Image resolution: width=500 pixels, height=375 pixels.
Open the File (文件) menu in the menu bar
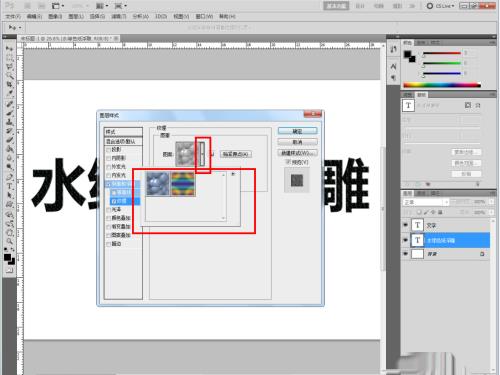click(13, 16)
